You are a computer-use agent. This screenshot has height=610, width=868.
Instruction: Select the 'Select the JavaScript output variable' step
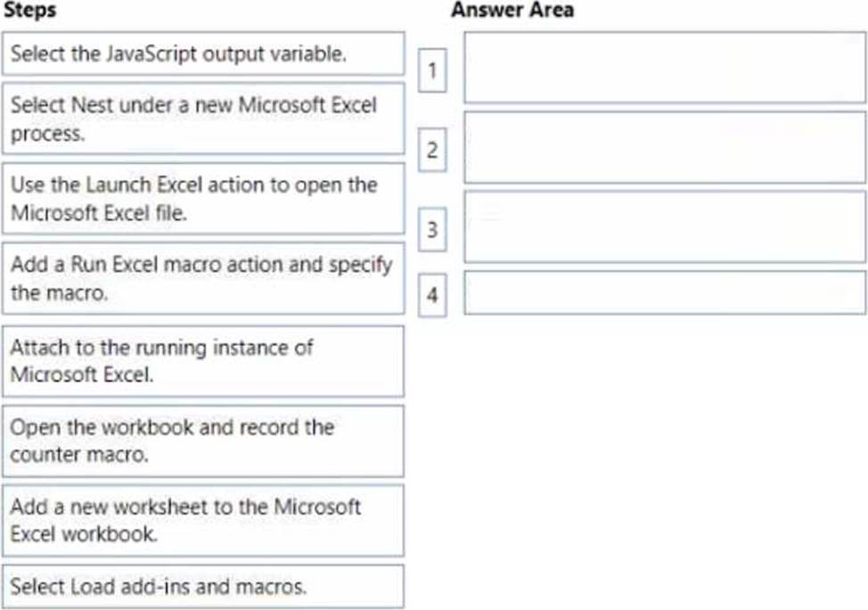(x=203, y=54)
